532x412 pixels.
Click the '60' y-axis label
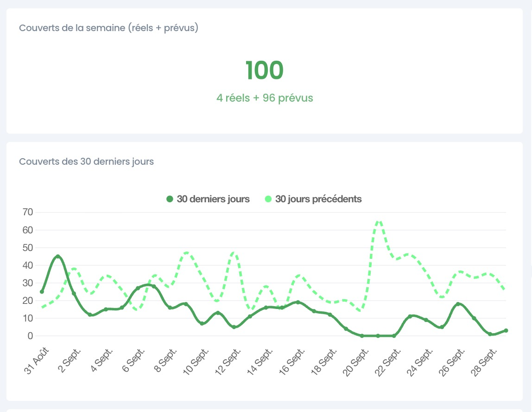coord(28,230)
